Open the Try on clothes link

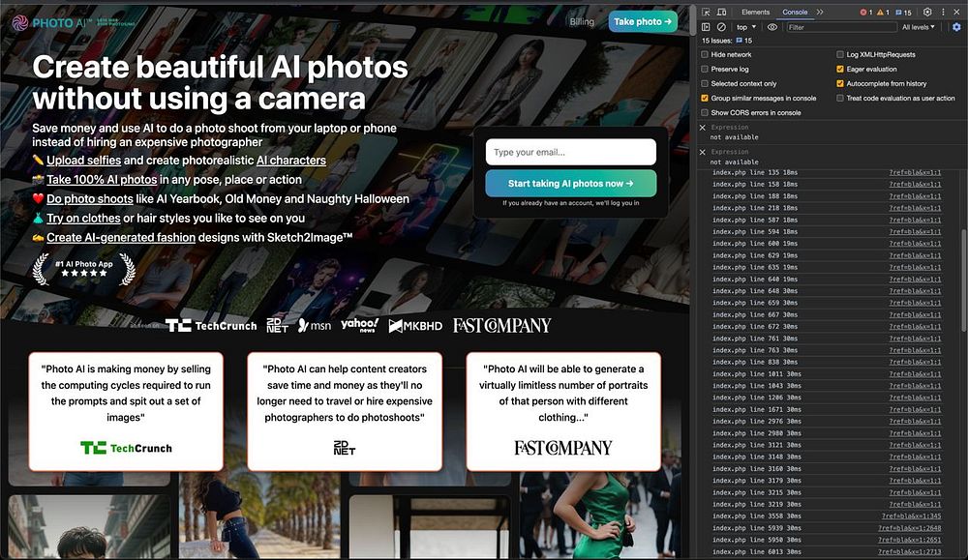(x=83, y=218)
